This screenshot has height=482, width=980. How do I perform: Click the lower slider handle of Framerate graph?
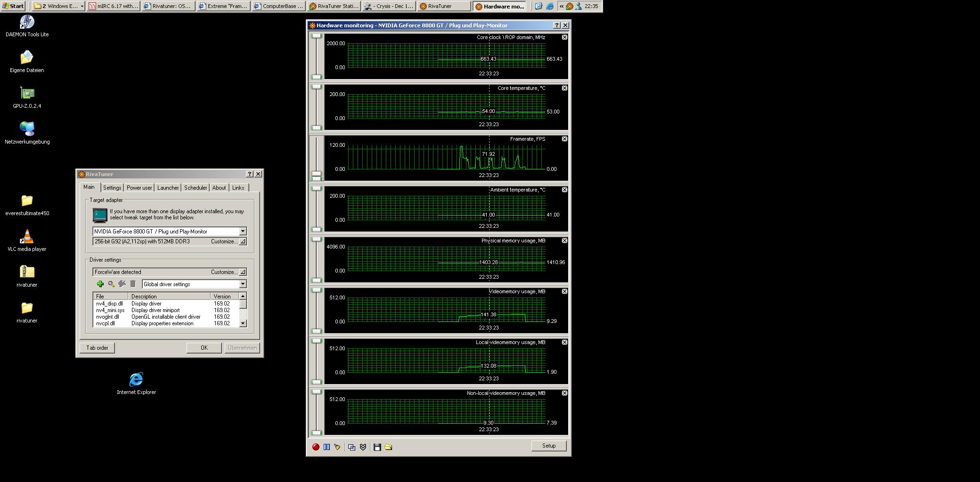(x=317, y=178)
